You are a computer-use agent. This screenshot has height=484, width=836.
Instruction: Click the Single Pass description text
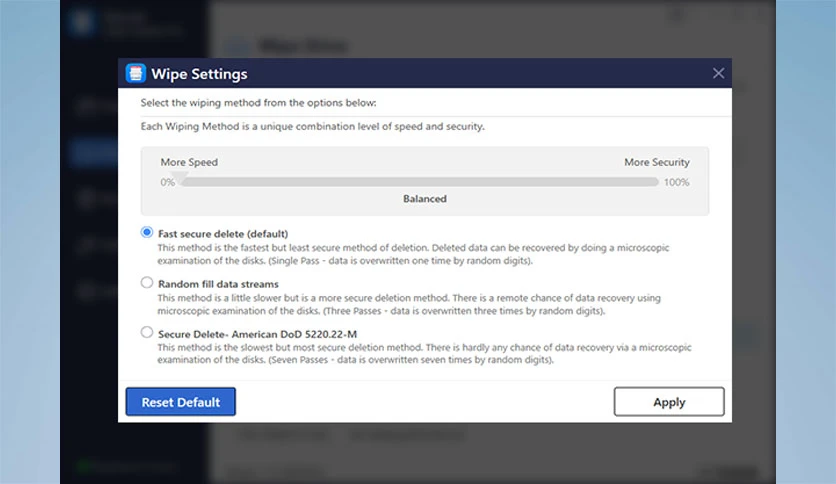(413, 254)
